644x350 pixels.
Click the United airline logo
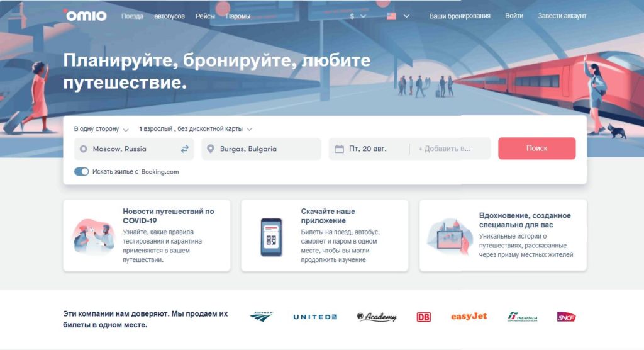pyautogui.click(x=315, y=317)
